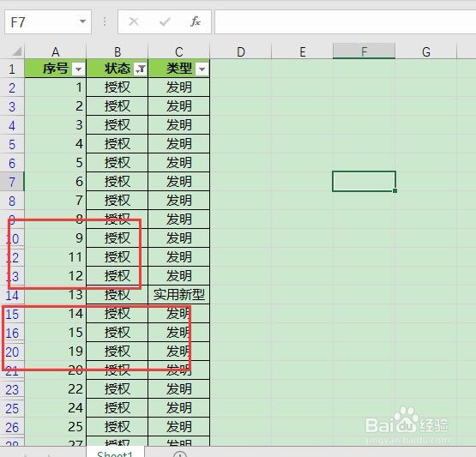The height and width of the screenshot is (457, 476).
Task: Click 发明 cell in sheet row 23
Action: pyautogui.click(x=178, y=389)
